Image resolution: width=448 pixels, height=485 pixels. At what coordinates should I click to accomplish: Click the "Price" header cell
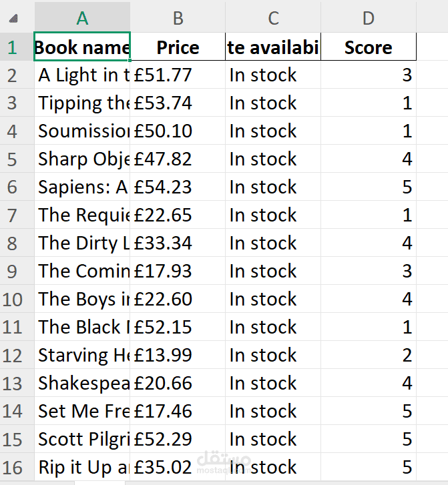[x=178, y=47]
